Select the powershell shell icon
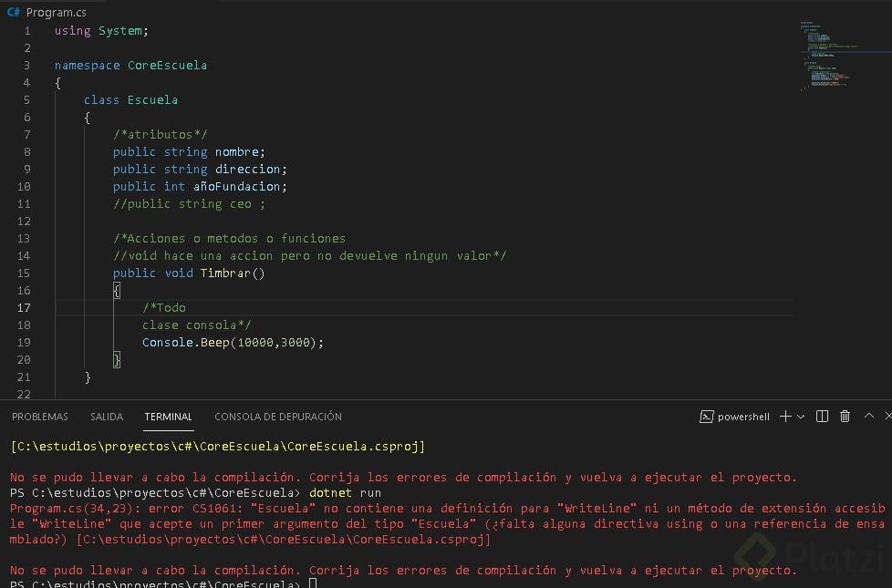This screenshot has height=588, width=892. (707, 417)
